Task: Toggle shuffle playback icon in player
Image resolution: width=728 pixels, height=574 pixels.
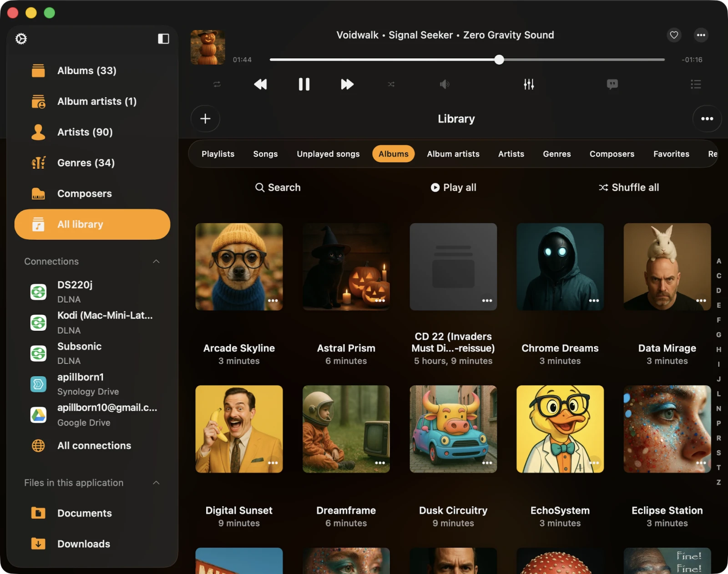Action: coord(391,84)
